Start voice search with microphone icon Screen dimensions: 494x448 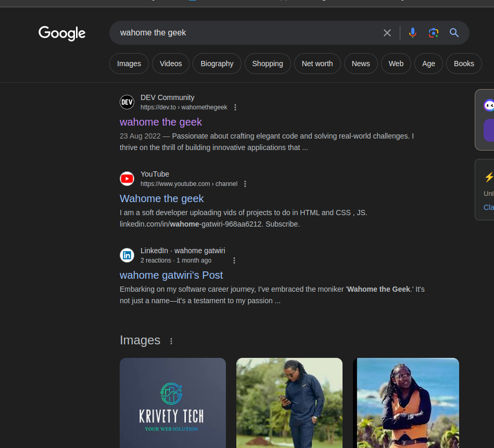pos(413,33)
